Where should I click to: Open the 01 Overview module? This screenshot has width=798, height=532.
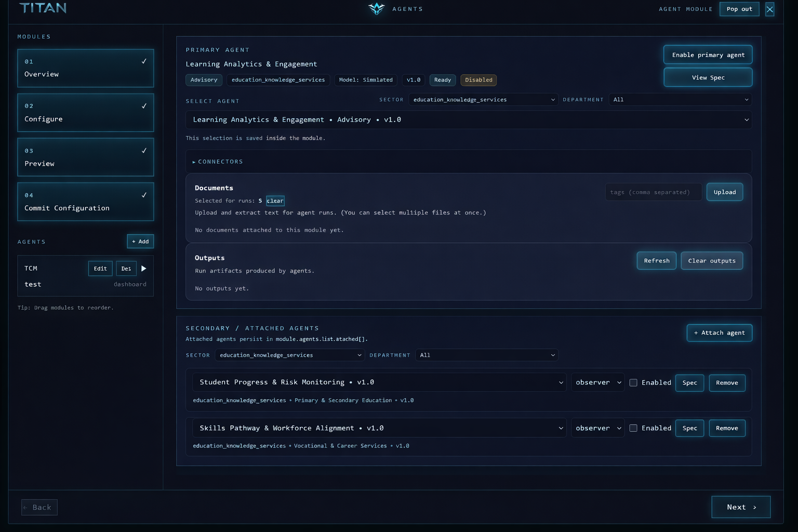click(x=85, y=68)
